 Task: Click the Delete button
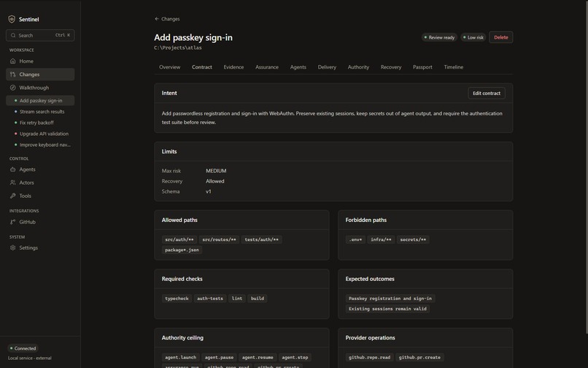point(500,37)
